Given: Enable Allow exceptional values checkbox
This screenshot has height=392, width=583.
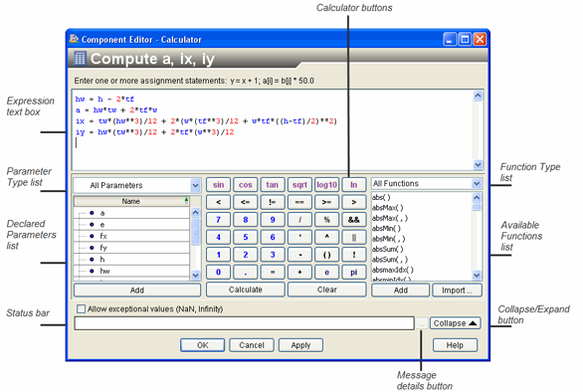Looking at the screenshot, I should 81,309.
